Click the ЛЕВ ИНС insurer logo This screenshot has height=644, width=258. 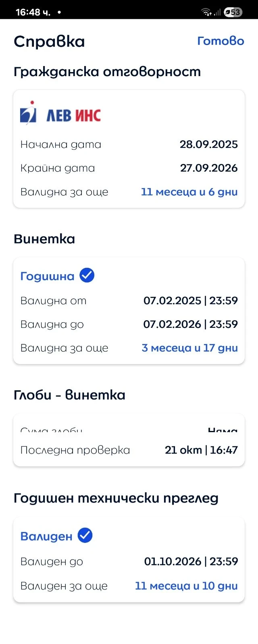click(60, 114)
